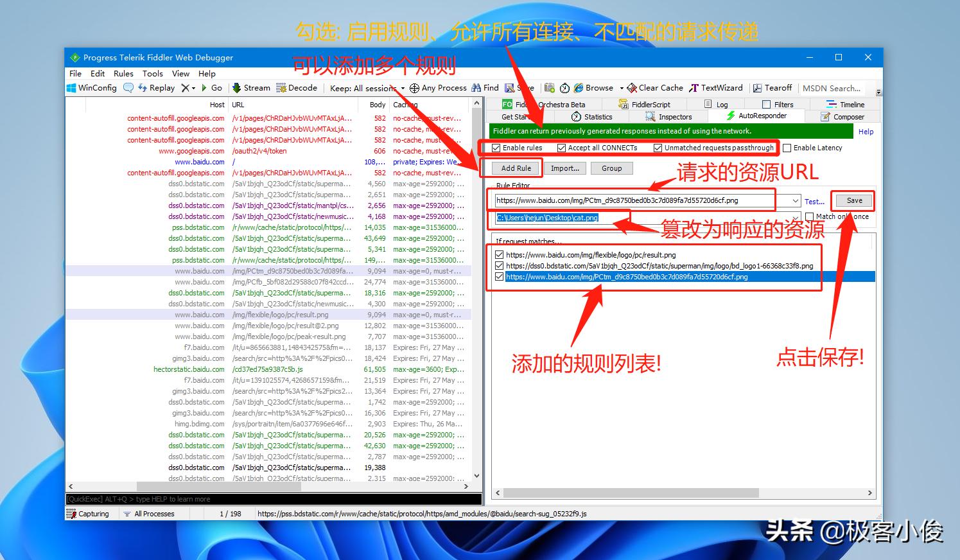Click the Go resume button
Screen dimensions: 960x560
(x=211, y=88)
